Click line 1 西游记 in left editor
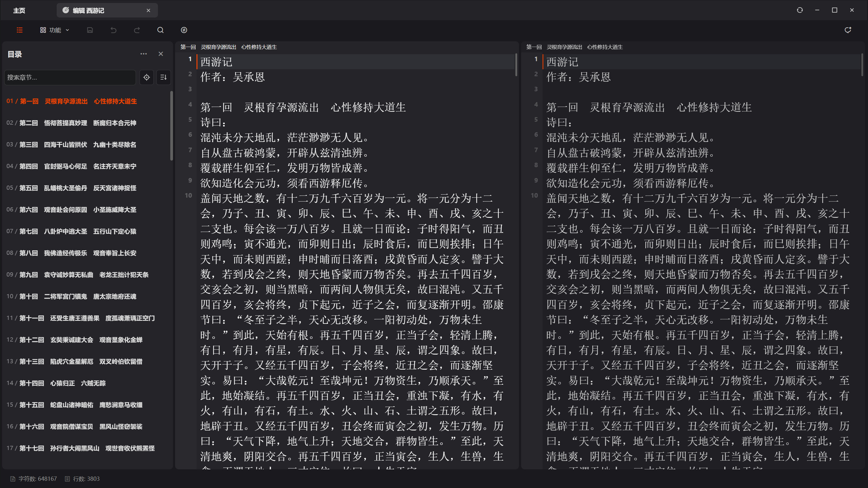The image size is (868, 488). (216, 62)
